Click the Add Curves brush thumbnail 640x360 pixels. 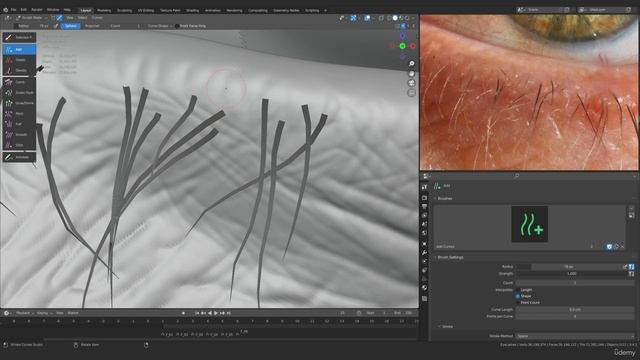529,224
